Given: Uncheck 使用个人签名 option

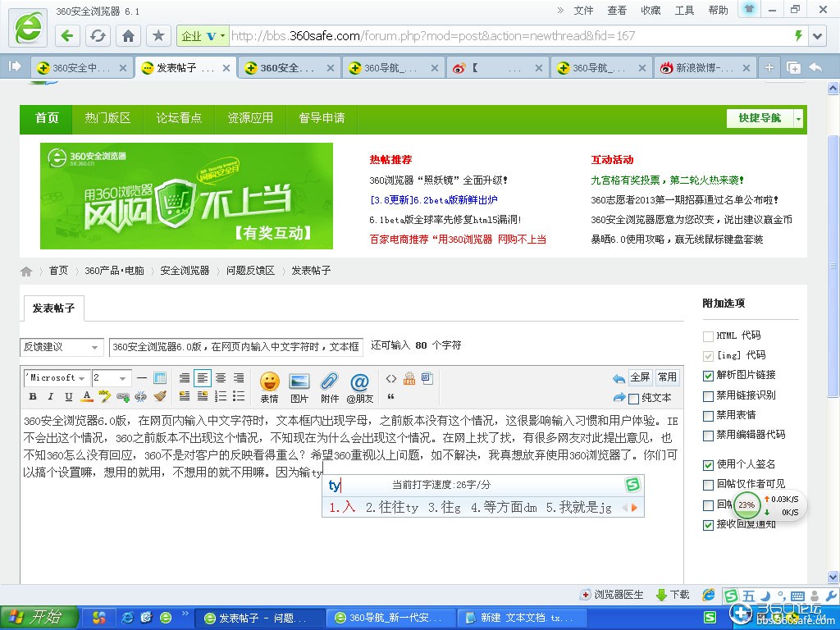Looking at the screenshot, I should [x=708, y=465].
